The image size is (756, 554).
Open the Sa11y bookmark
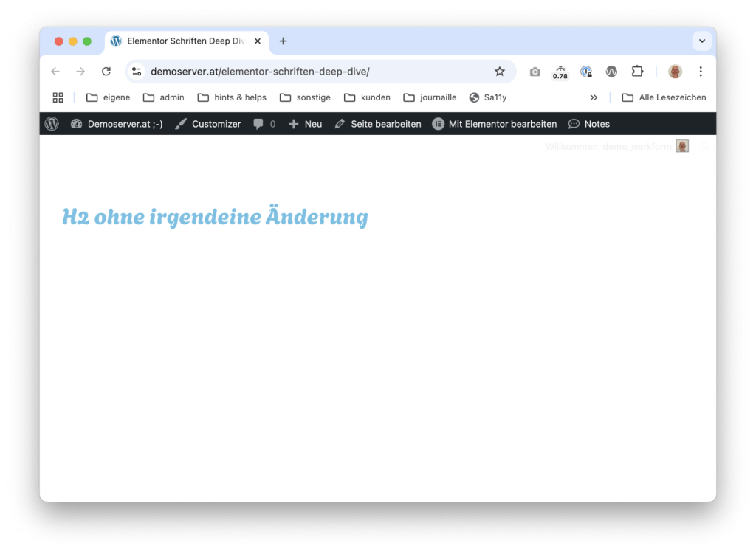click(x=488, y=97)
